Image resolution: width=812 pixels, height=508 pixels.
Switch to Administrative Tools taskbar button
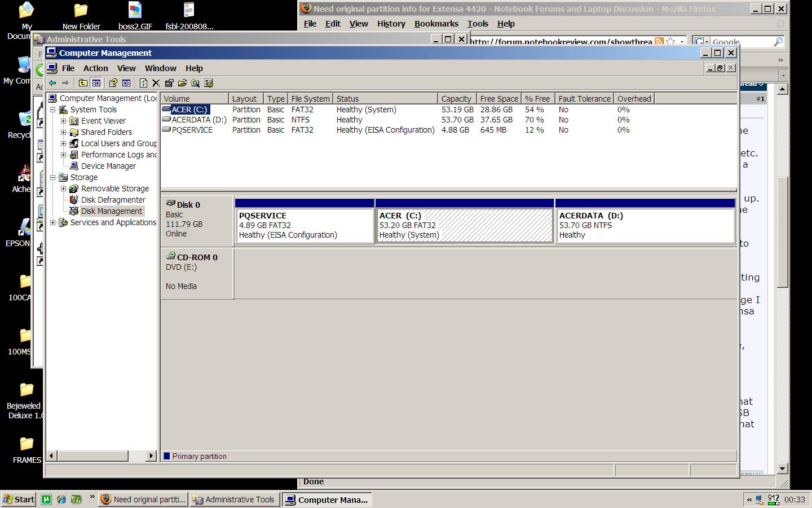click(x=235, y=500)
